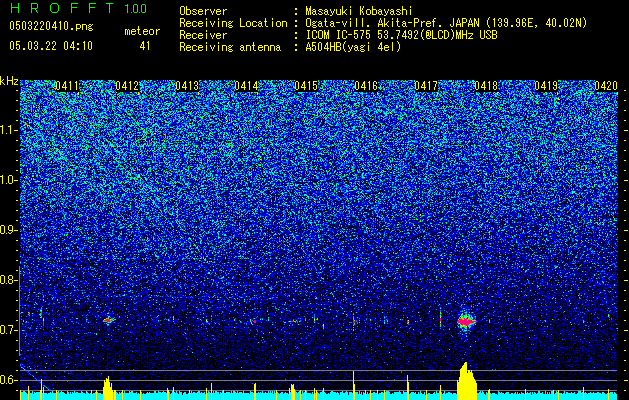
Task: Click the 0418 time marker
Action: pos(486,86)
